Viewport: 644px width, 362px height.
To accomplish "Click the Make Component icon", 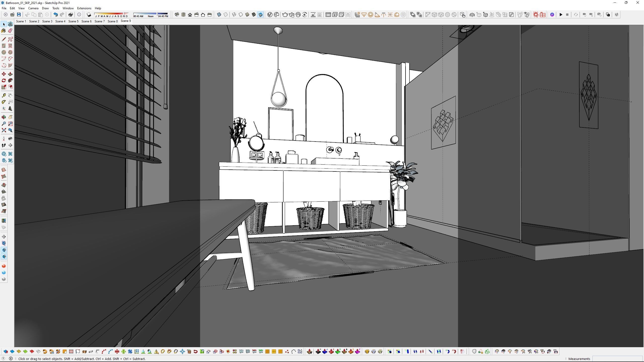I will pyautogui.click(x=10, y=24).
